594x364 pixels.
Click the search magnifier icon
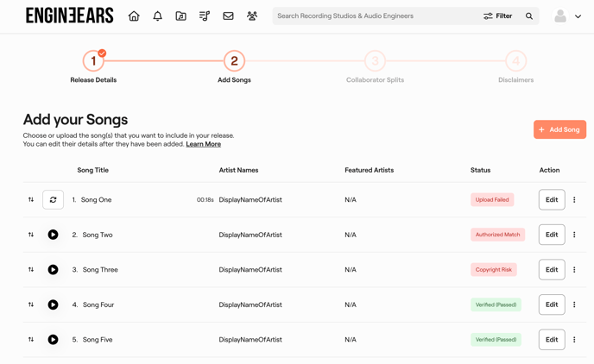tap(529, 16)
